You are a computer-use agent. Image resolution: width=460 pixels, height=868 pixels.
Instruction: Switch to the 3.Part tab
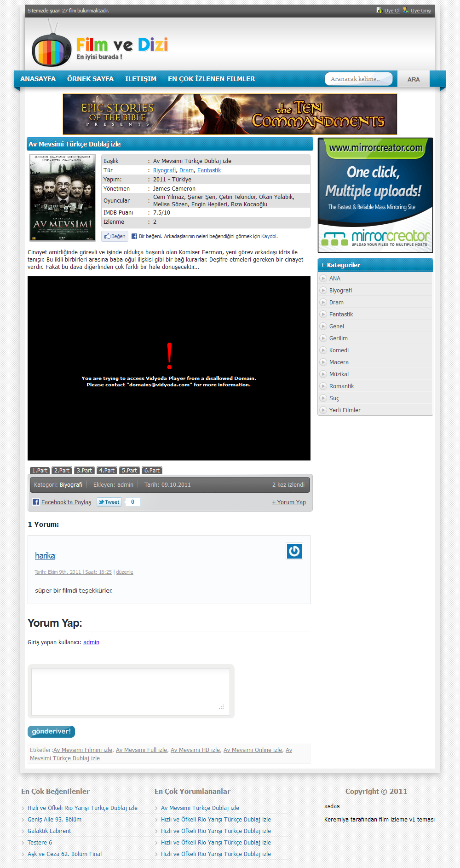84,470
